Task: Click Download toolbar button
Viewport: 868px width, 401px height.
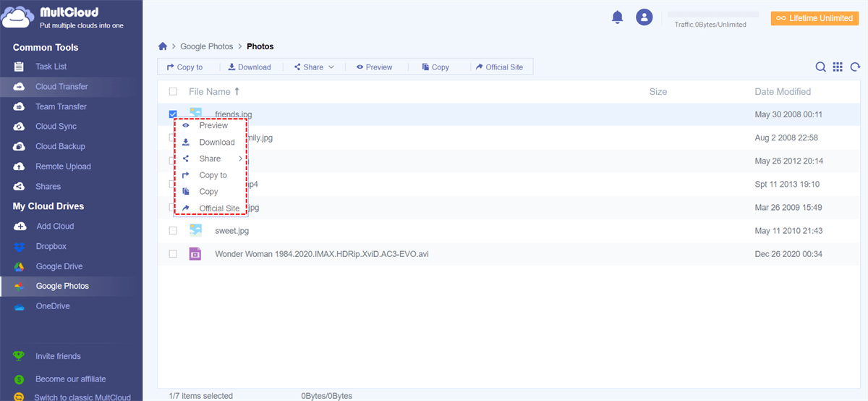Action: point(250,67)
